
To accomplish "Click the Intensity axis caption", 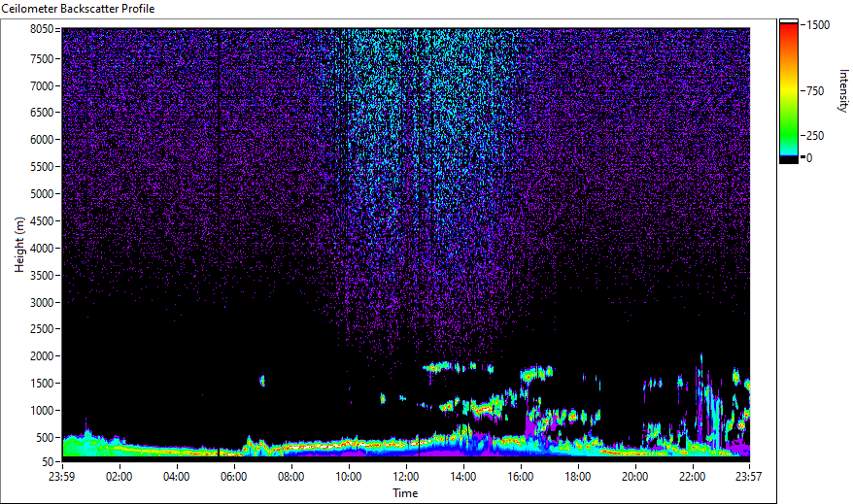I will coord(843,90).
